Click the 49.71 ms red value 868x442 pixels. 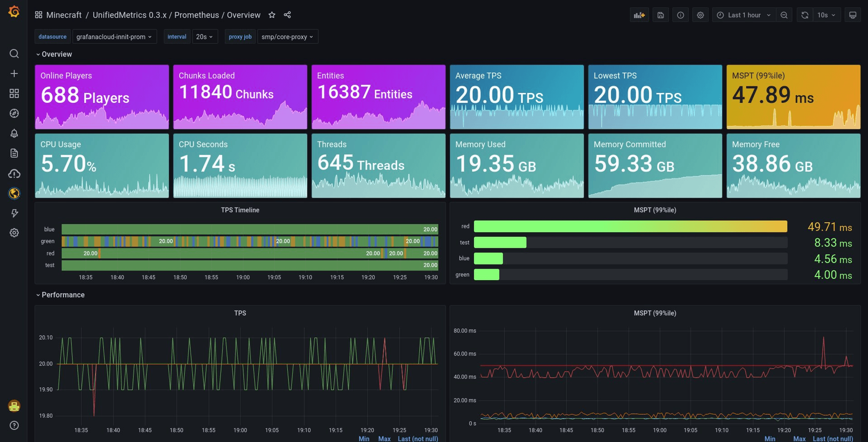pos(830,227)
